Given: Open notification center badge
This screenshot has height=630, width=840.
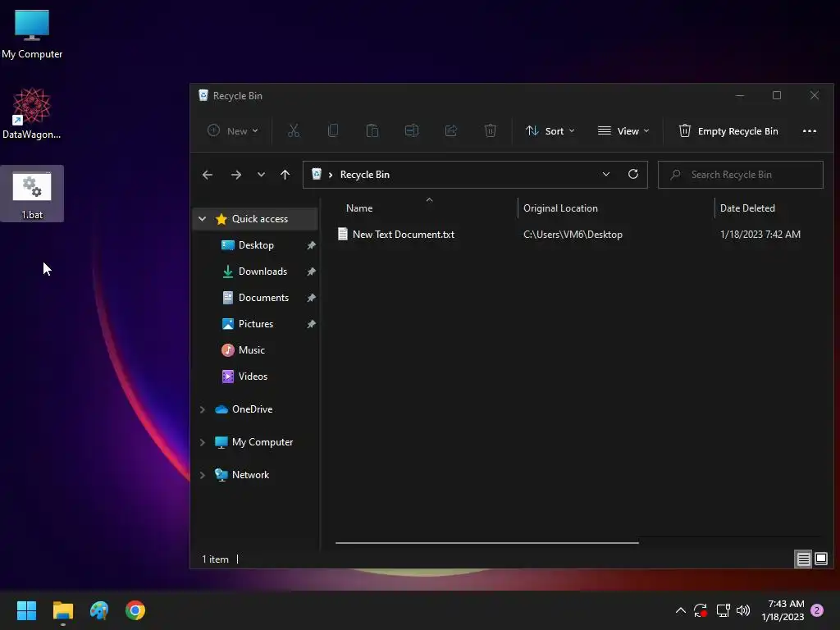Looking at the screenshot, I should pos(817,610).
